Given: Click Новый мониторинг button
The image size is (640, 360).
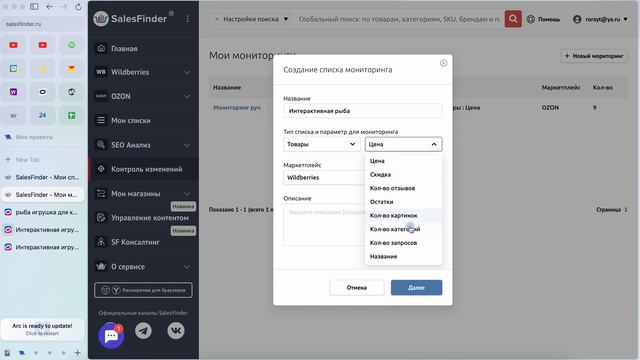Looking at the screenshot, I should (594, 56).
